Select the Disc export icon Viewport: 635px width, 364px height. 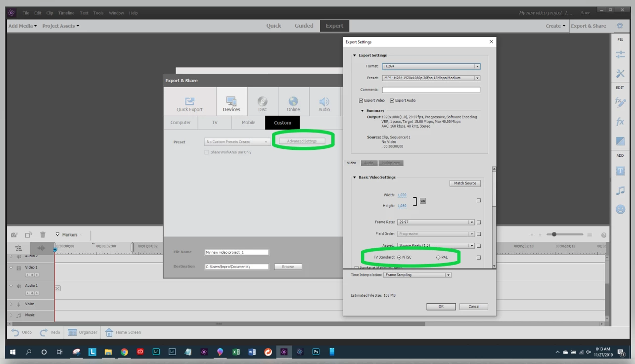tap(263, 101)
